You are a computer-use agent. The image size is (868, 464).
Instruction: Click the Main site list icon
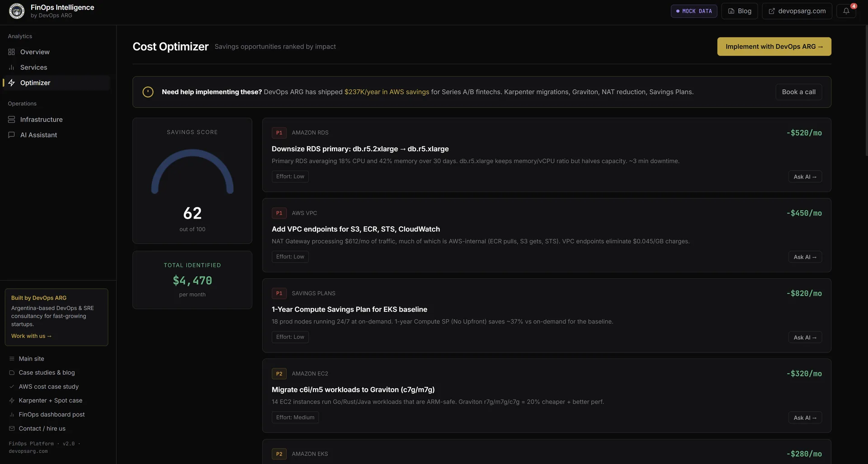coord(12,359)
